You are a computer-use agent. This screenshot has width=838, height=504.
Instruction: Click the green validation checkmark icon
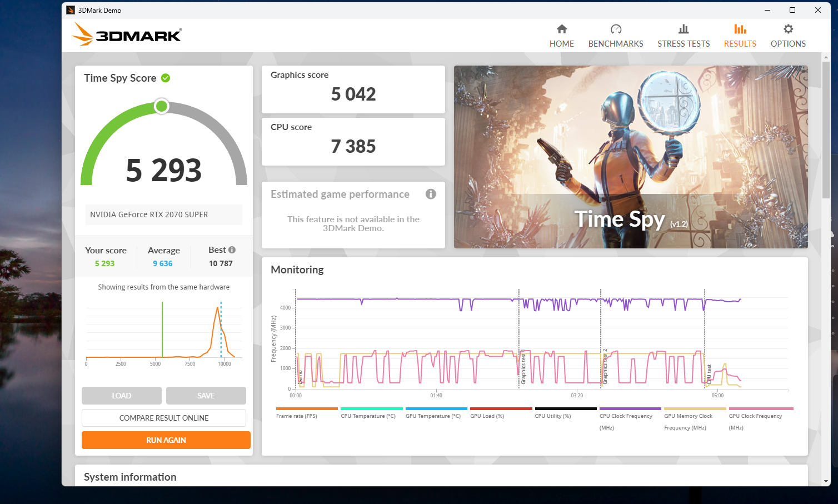(166, 78)
